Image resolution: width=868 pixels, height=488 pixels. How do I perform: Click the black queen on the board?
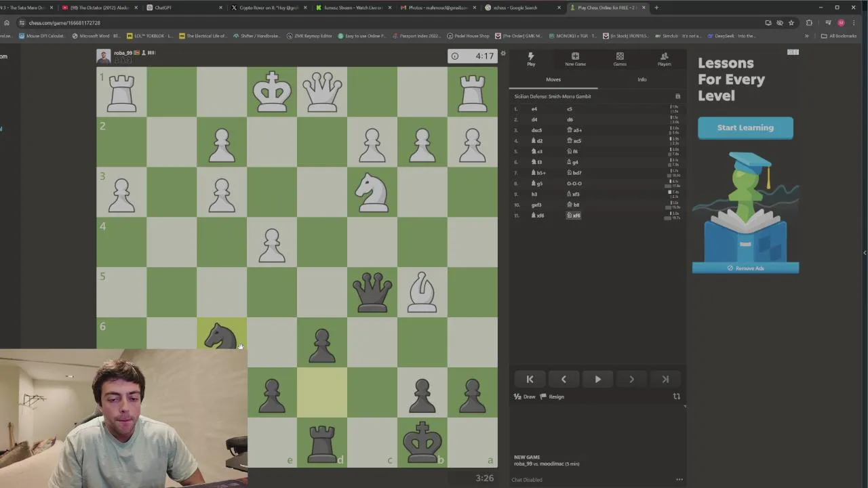pyautogui.click(x=372, y=292)
